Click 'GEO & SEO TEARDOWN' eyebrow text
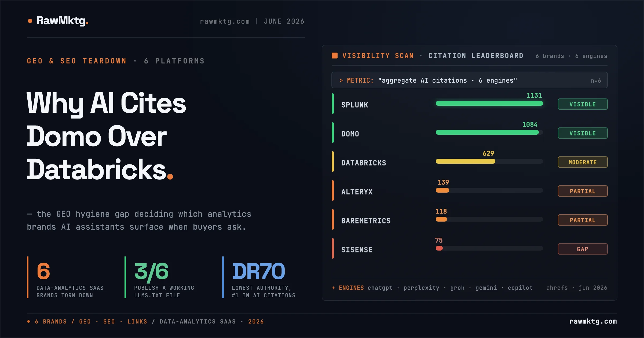 76,61
